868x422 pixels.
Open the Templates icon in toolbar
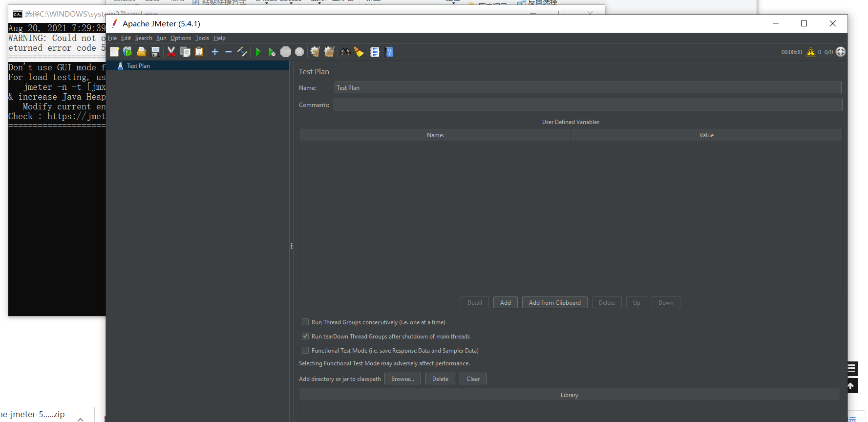(127, 52)
